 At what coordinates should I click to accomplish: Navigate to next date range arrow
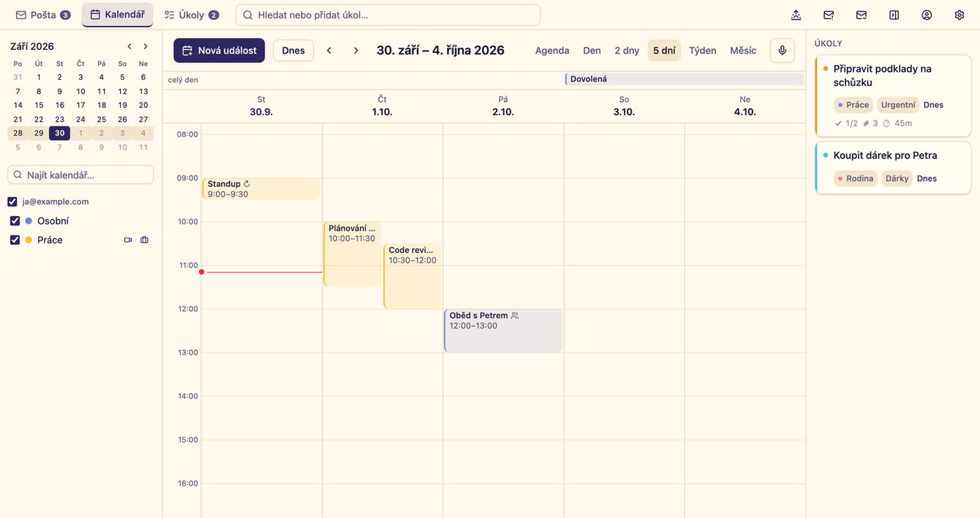click(x=356, y=51)
